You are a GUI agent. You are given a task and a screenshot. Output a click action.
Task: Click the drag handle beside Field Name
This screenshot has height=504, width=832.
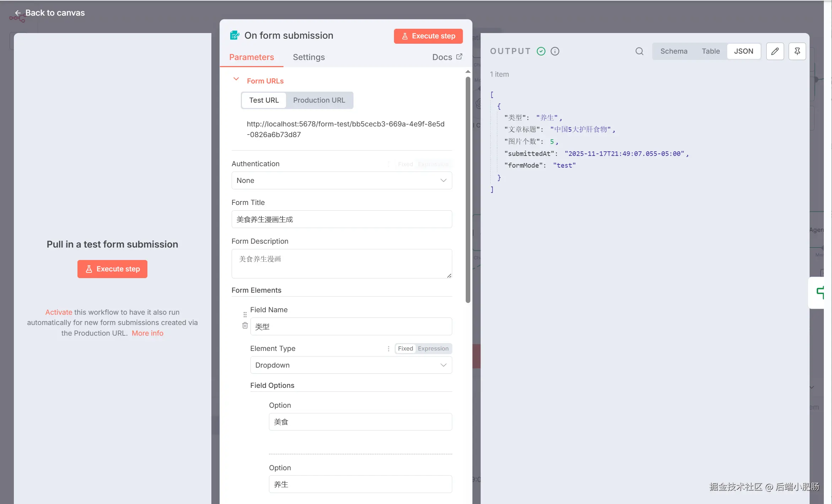coord(245,315)
